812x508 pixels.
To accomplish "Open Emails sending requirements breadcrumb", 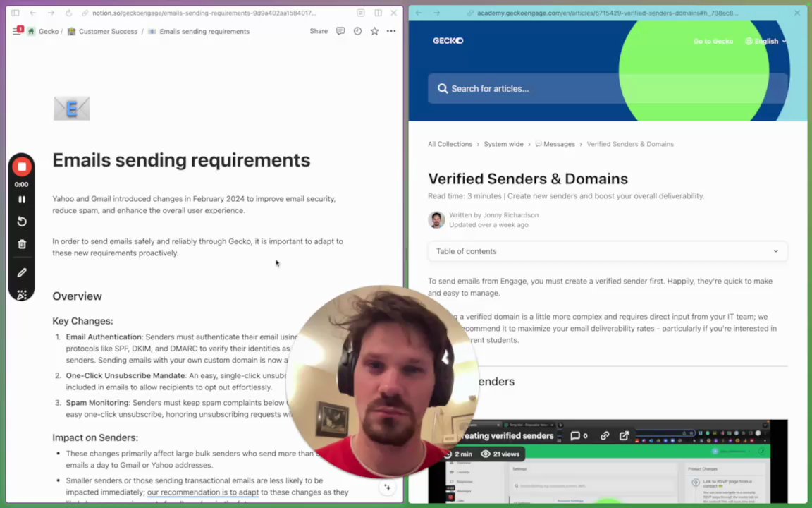I will click(204, 32).
